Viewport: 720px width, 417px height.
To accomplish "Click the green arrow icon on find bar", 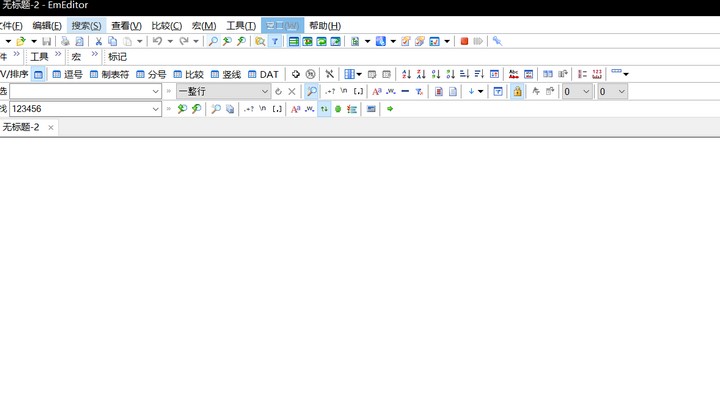I will click(390, 109).
